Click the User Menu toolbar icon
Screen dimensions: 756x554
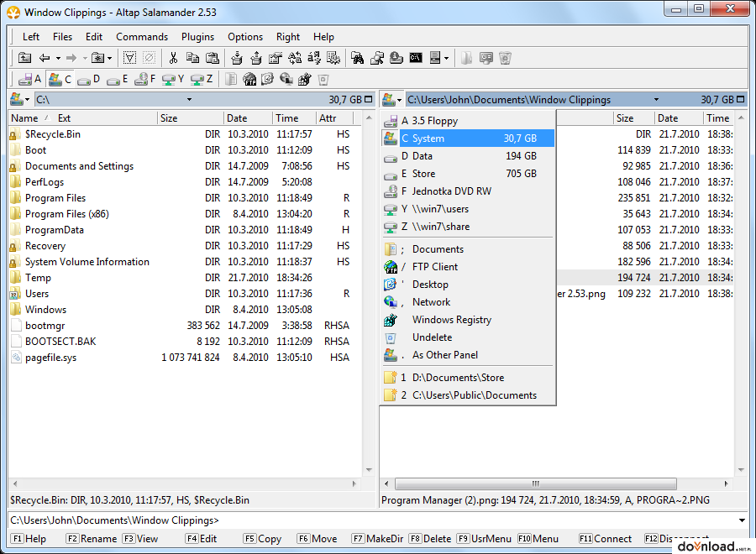435,58
